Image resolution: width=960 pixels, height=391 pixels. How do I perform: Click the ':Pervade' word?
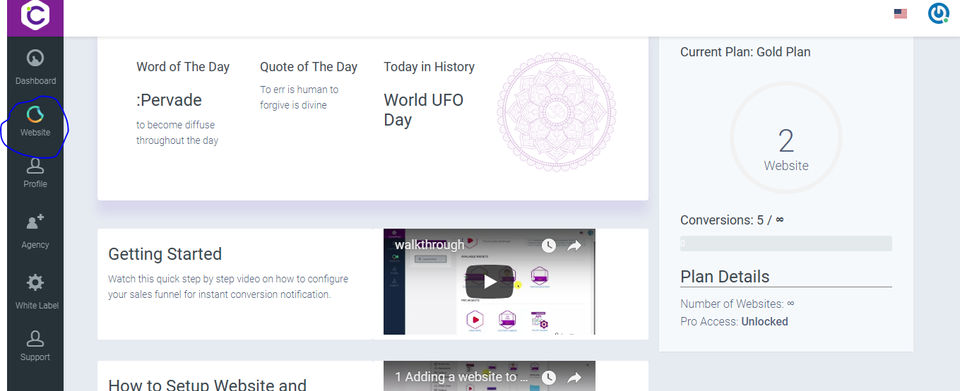[169, 100]
